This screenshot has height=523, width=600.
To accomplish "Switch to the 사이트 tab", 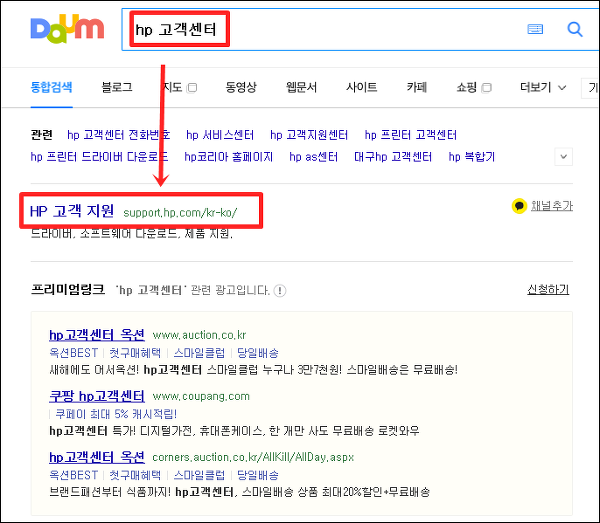I will tap(361, 87).
